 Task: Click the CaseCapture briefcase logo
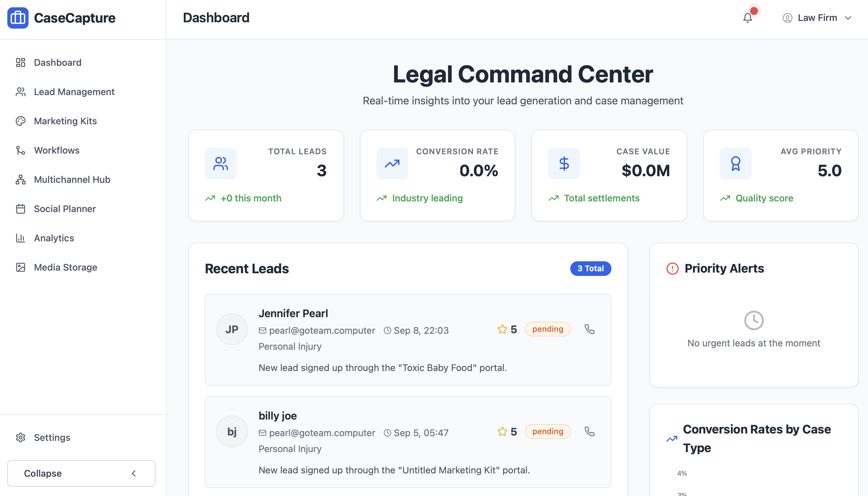click(x=18, y=18)
